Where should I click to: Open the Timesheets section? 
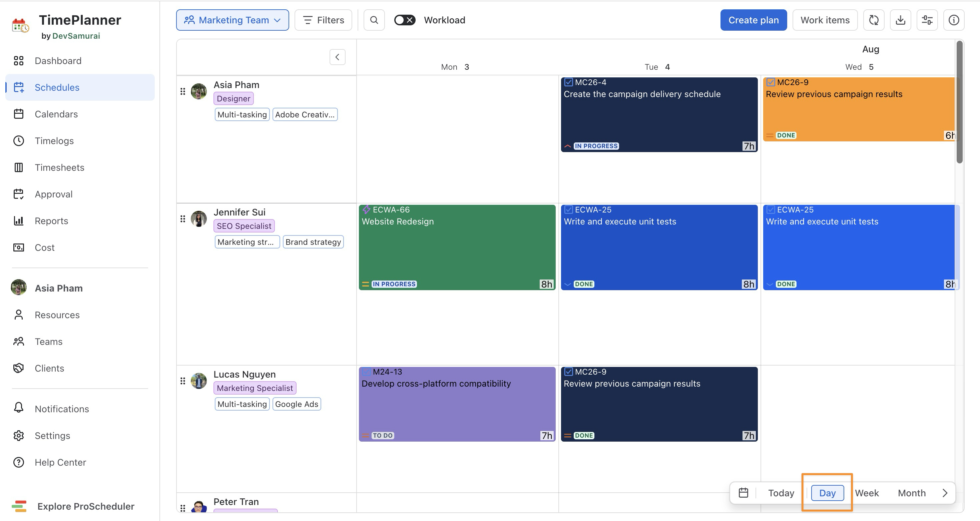coord(59,167)
